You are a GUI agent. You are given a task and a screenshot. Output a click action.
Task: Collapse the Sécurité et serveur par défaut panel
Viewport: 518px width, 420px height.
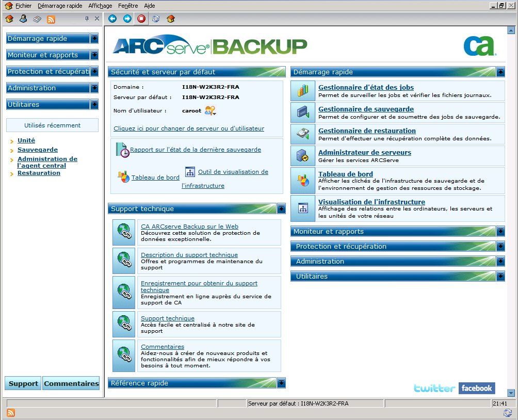[281, 72]
